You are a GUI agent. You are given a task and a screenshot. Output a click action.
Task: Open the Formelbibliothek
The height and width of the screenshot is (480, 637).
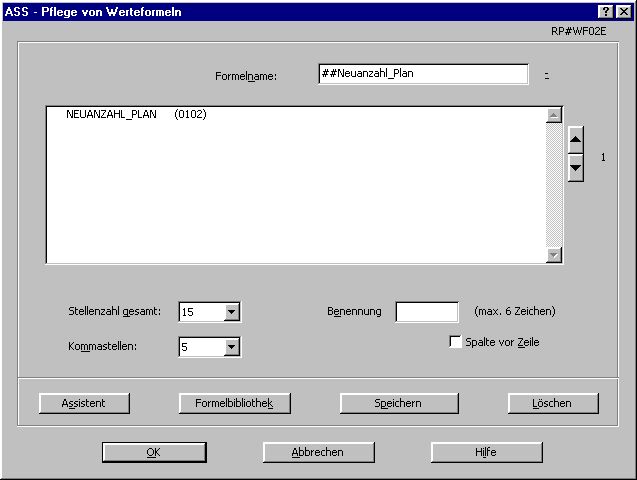235,403
